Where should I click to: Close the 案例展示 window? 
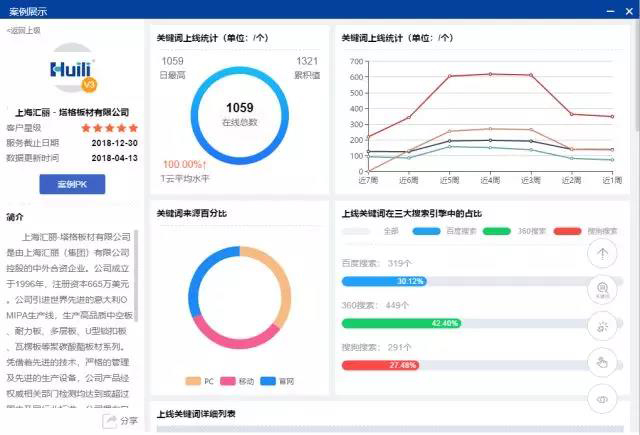[626, 10]
